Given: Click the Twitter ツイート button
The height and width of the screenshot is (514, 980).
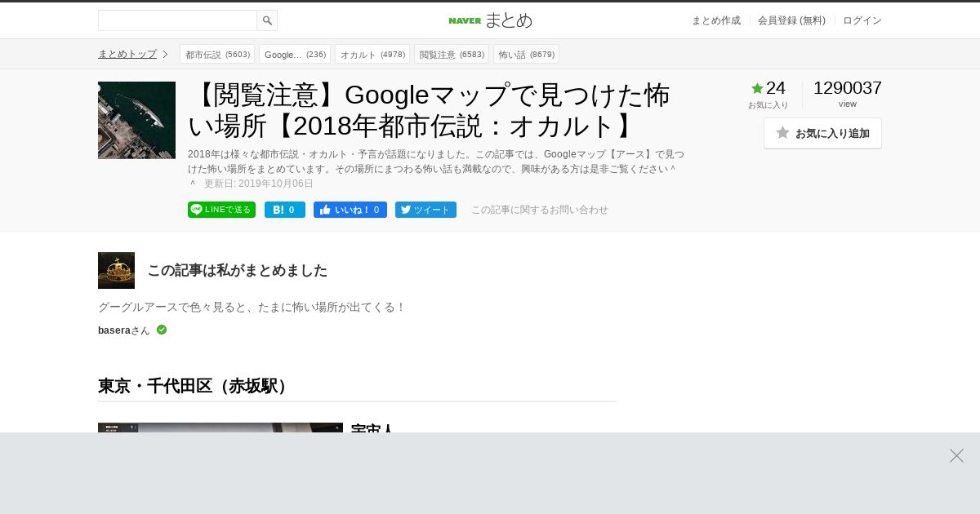Looking at the screenshot, I should pos(425,210).
